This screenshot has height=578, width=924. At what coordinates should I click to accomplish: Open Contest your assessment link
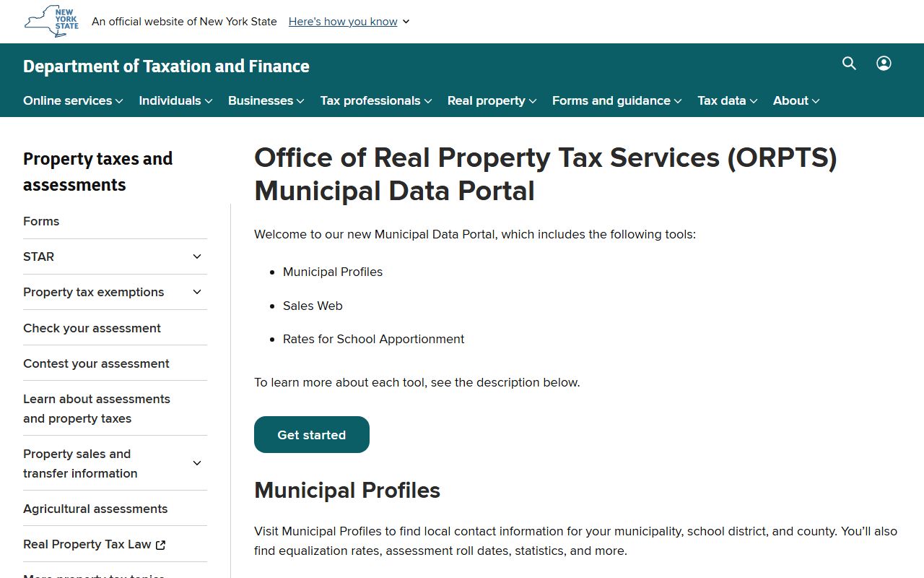click(x=96, y=363)
